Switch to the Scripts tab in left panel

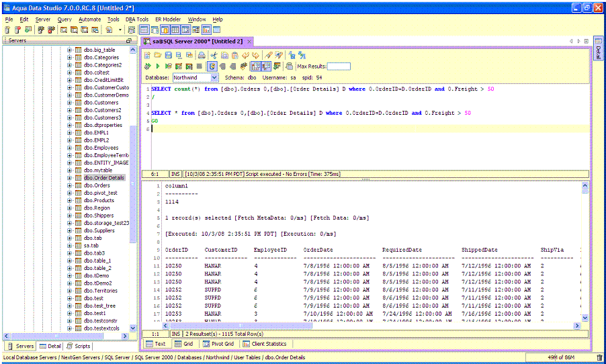[x=78, y=347]
